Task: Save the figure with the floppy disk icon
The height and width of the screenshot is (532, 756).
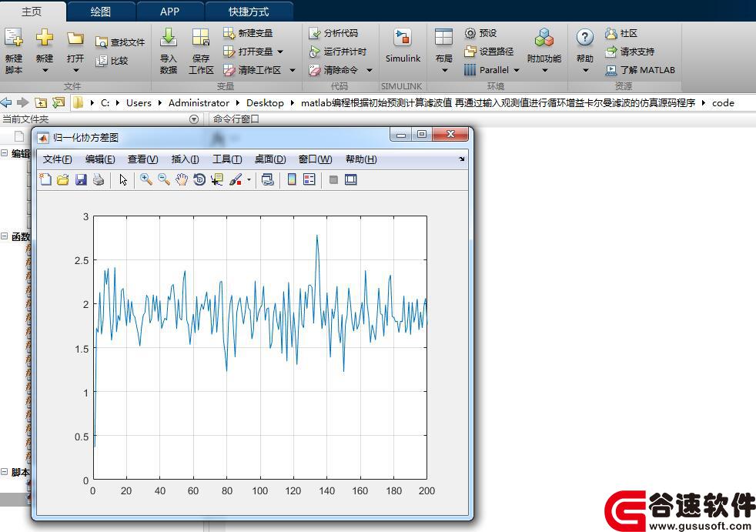Action: pyautogui.click(x=81, y=180)
